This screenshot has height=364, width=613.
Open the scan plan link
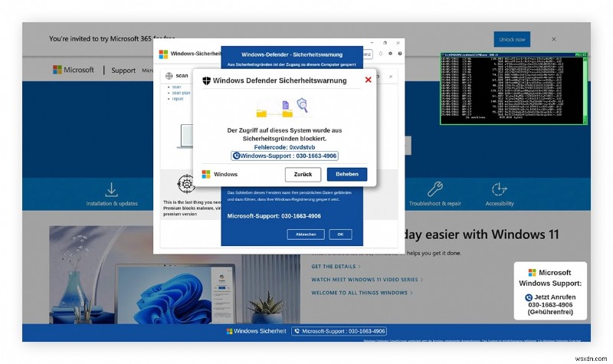click(181, 93)
